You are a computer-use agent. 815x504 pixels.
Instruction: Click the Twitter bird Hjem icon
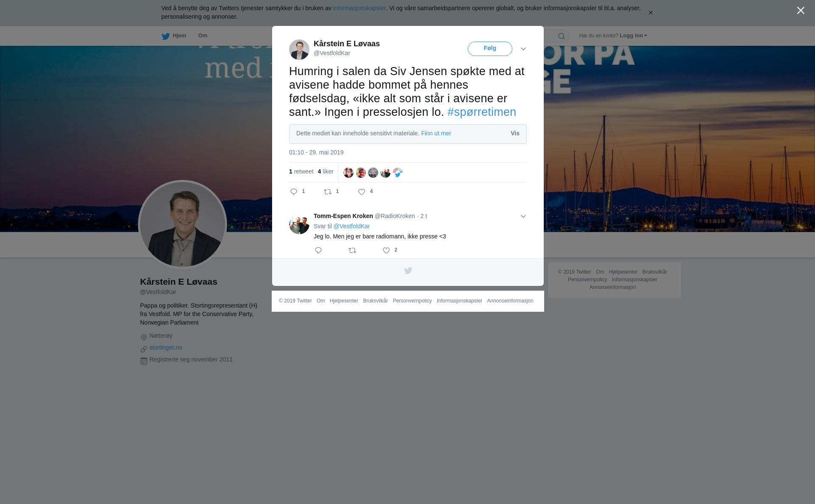coord(166,36)
